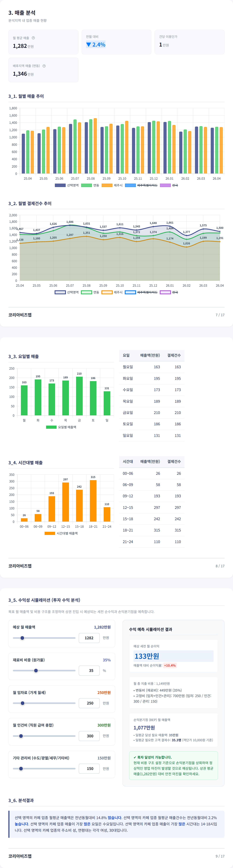Click the 건당 이용단가 card

190,42
